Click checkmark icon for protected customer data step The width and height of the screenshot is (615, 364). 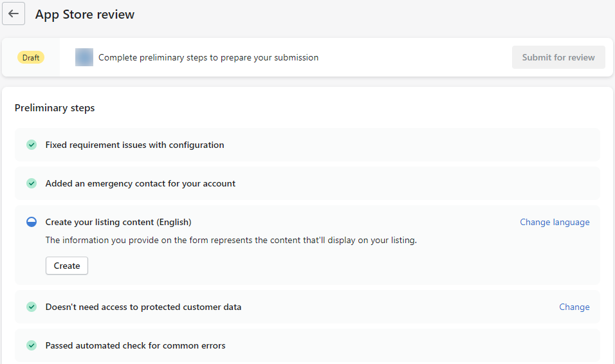pyautogui.click(x=32, y=307)
